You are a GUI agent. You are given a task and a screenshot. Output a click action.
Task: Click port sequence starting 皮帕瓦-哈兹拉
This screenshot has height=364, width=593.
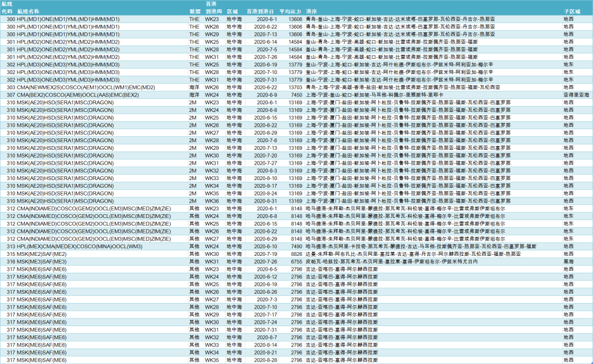click(x=392, y=261)
